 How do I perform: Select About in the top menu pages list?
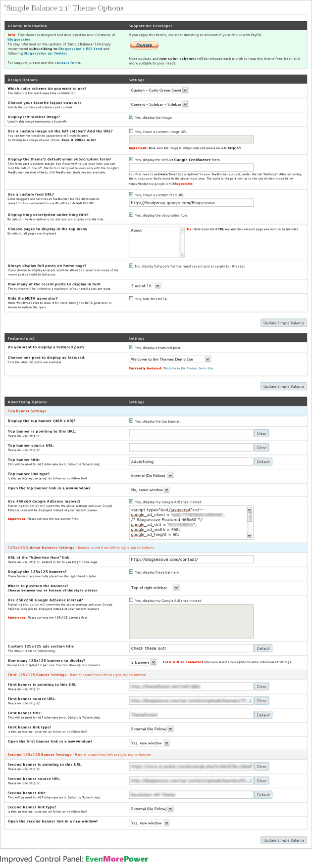coord(136,230)
